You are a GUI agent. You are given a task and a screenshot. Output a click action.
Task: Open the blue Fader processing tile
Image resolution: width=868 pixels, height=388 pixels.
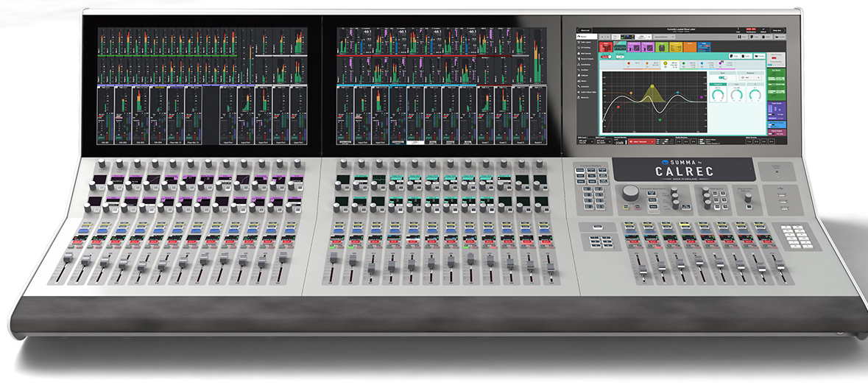(x=704, y=47)
